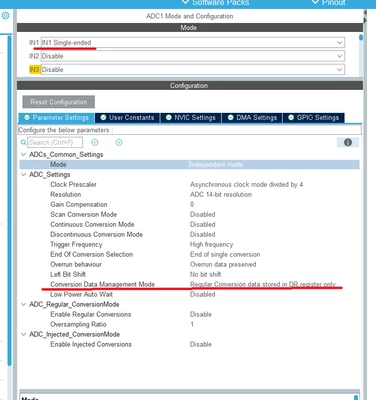
Task: Click Overrun data preserved value
Action: pyautogui.click(x=223, y=265)
